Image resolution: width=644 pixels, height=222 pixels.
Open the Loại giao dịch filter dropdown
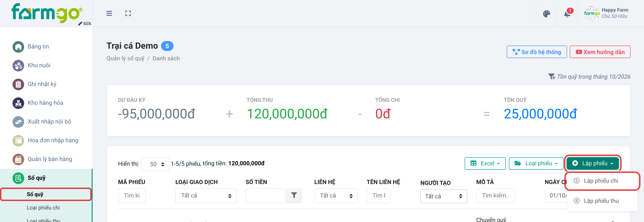coord(206,195)
